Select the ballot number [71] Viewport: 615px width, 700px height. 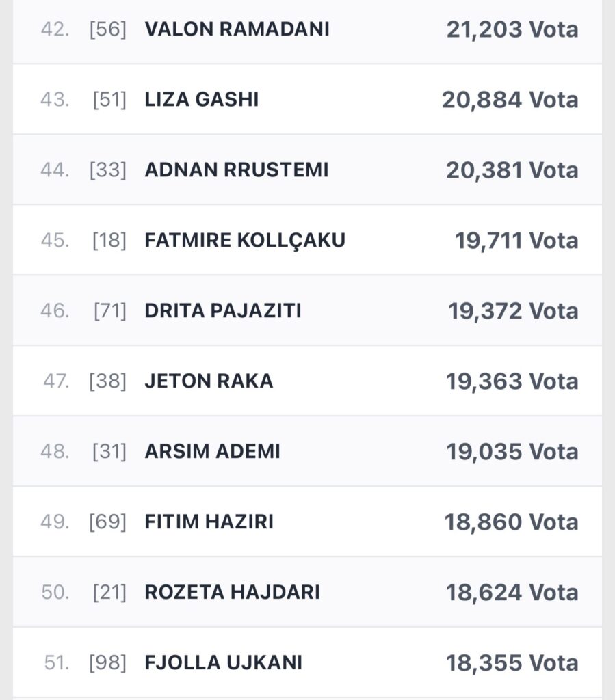click(x=110, y=311)
